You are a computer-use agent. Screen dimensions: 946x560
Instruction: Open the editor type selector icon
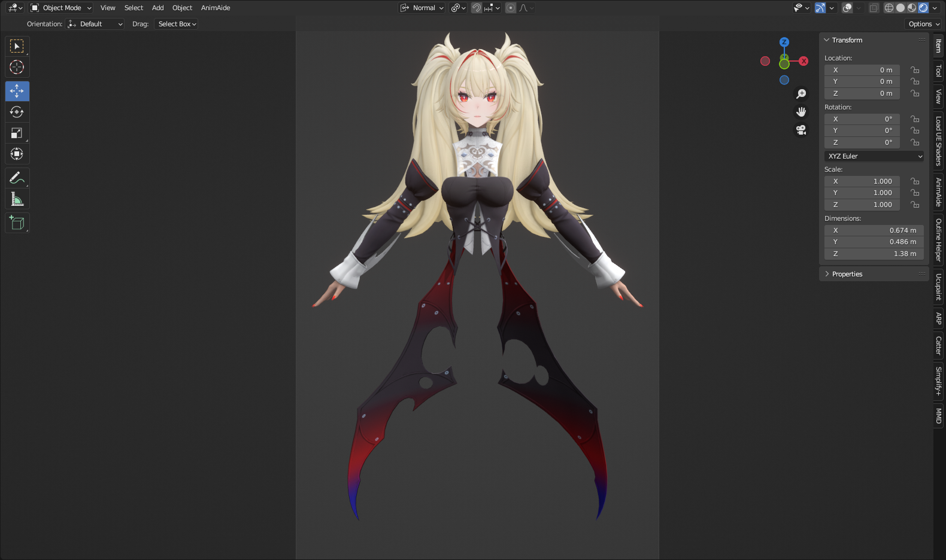[x=15, y=8]
